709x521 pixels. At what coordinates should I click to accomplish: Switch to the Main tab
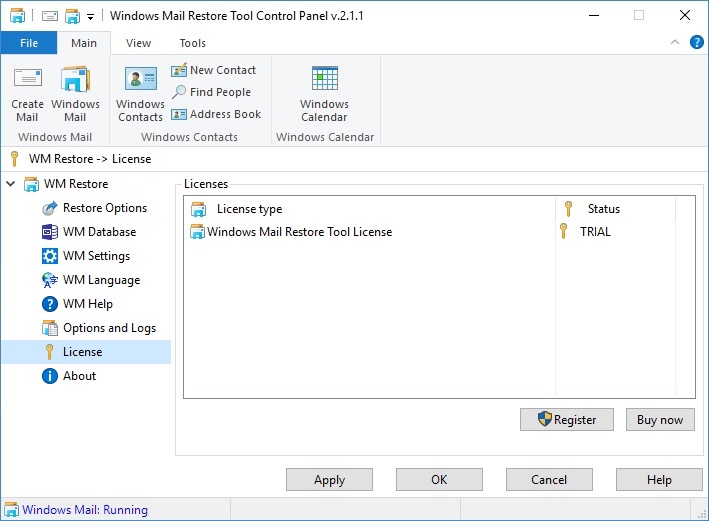[84, 43]
